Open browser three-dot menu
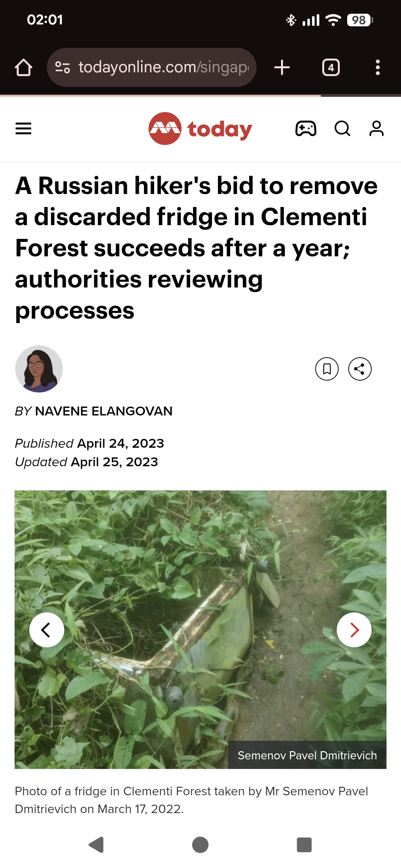 (x=378, y=68)
